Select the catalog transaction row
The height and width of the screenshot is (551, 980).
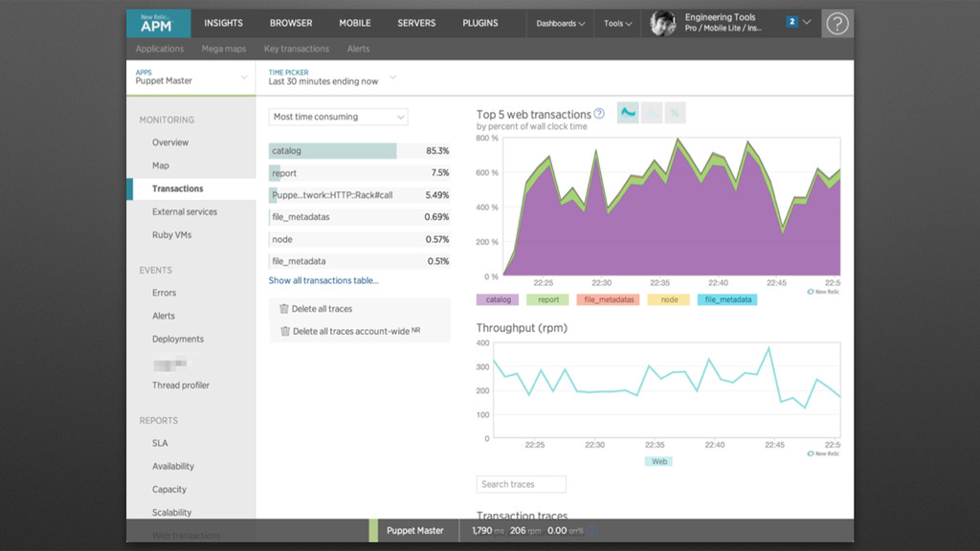[360, 150]
